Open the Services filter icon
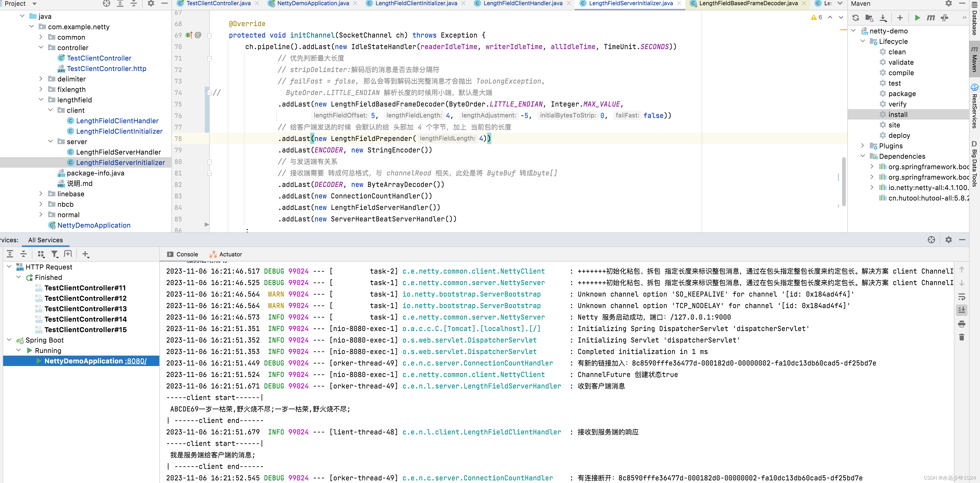This screenshot has height=483, width=980. [x=54, y=254]
